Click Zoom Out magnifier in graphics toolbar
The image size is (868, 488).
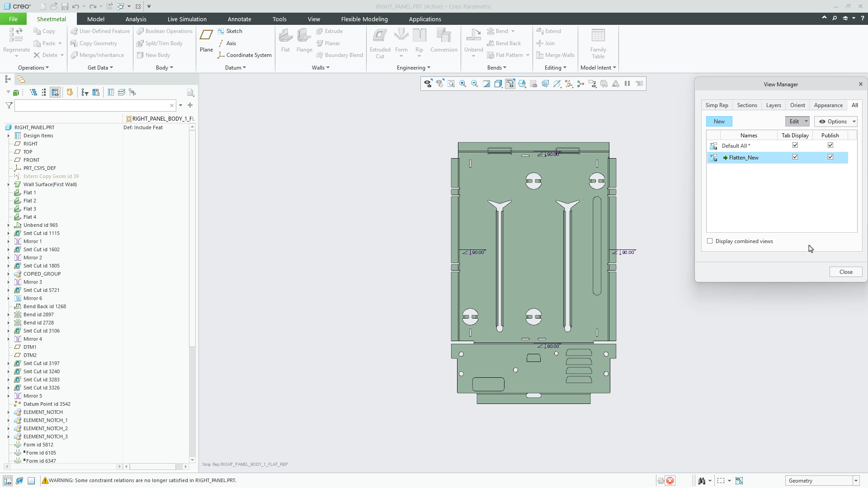pyautogui.click(x=475, y=84)
